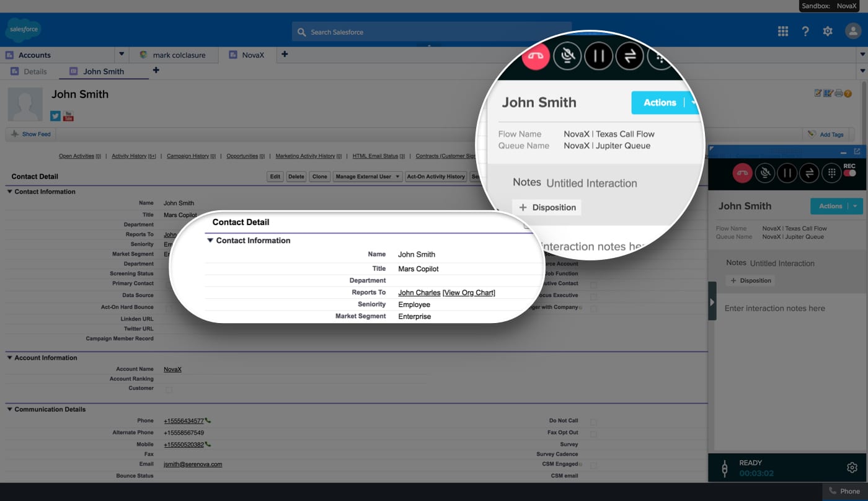Check the Fax Opt Out checkbox
The image size is (868, 501).
point(593,434)
